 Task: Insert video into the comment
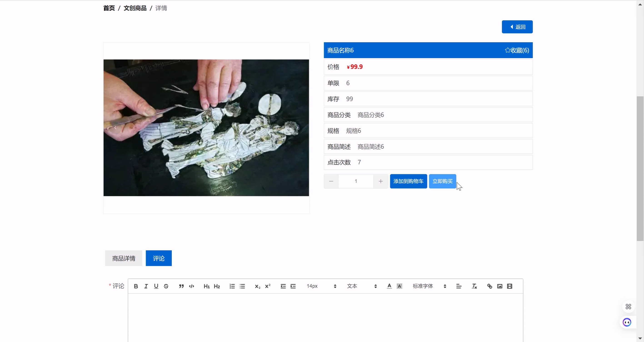(x=509, y=286)
